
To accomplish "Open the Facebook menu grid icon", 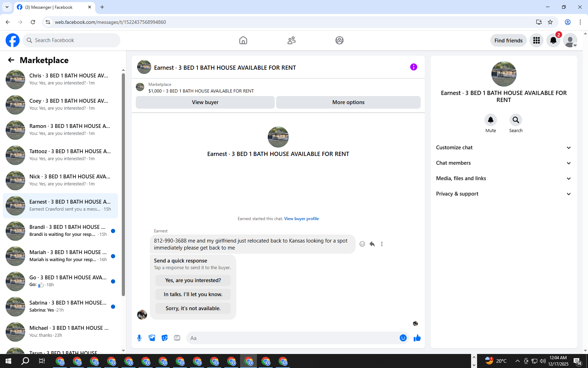I will pyautogui.click(x=537, y=40).
